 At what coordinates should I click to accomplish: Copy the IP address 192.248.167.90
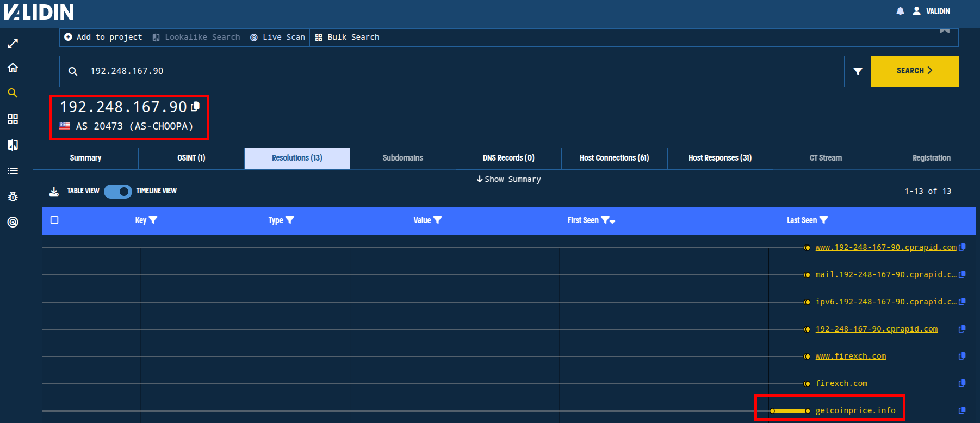pos(196,106)
